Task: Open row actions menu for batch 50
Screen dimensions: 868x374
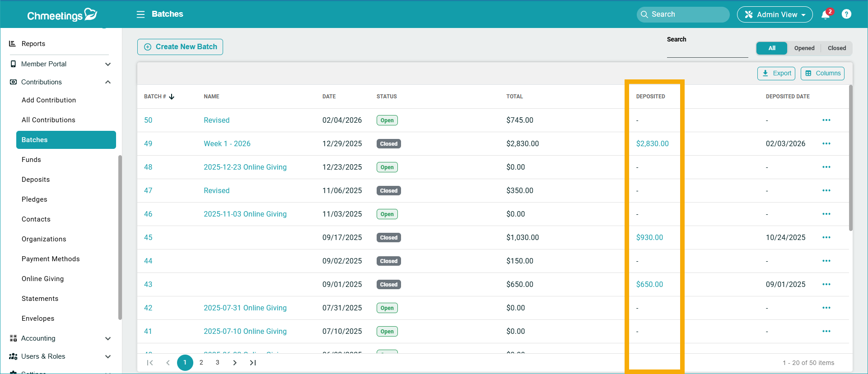Action: tap(826, 120)
